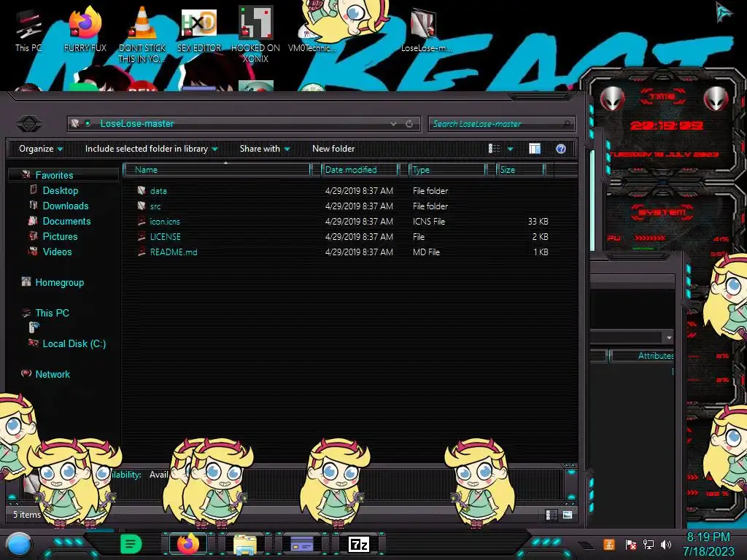
Task: Expand the address bar history dropdown
Action: (393, 124)
